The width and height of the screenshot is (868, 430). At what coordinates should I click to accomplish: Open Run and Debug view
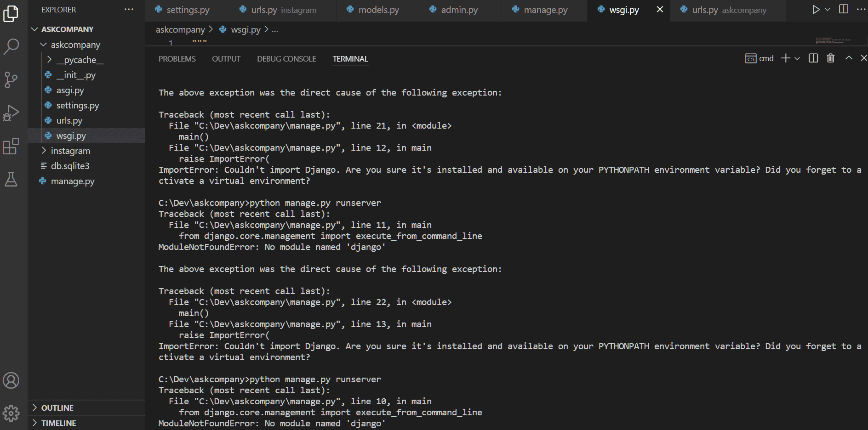click(11, 113)
